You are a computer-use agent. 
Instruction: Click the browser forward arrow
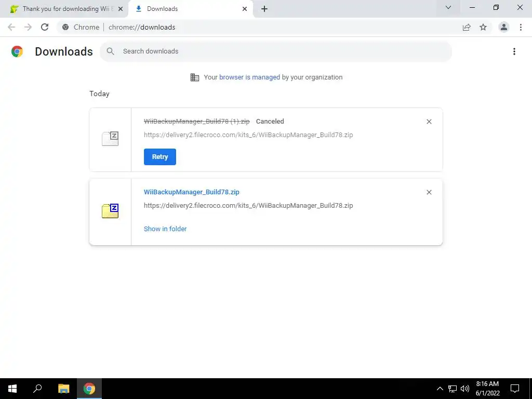click(x=28, y=27)
